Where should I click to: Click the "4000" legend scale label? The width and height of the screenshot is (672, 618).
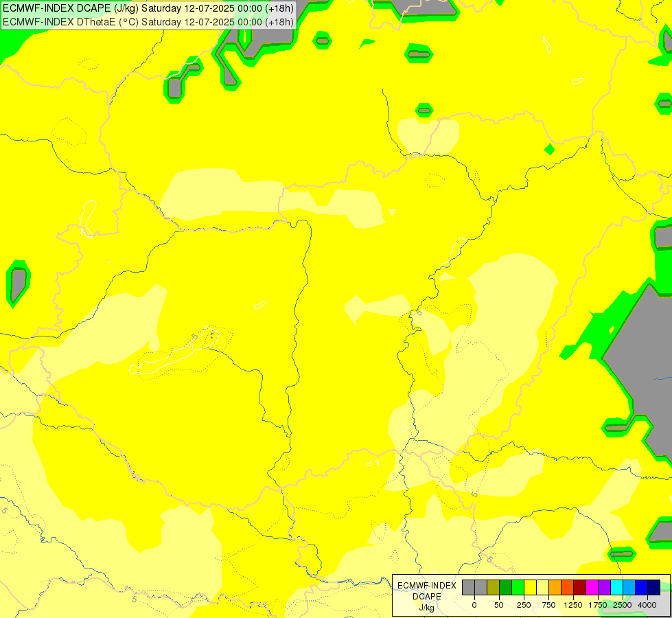[x=647, y=605]
